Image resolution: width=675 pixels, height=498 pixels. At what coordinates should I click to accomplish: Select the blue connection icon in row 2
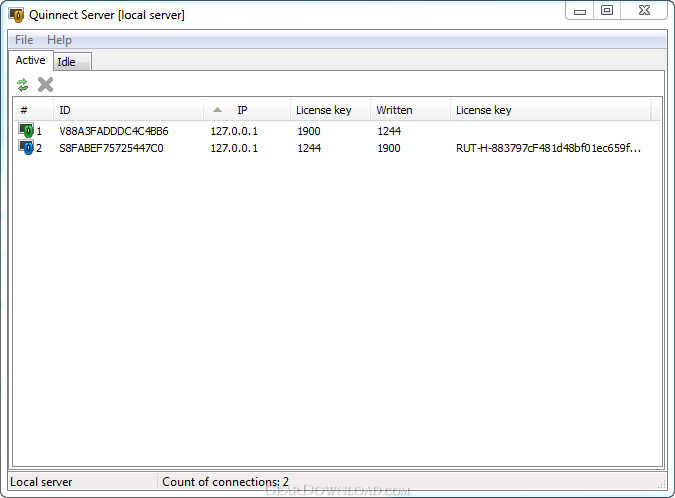[x=26, y=148]
